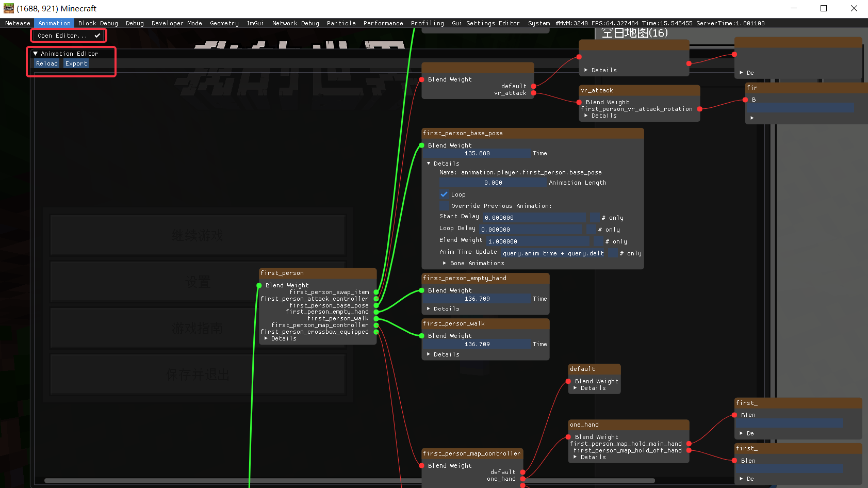Click the horizontal scrollbar at the editor bottom

[349, 481]
